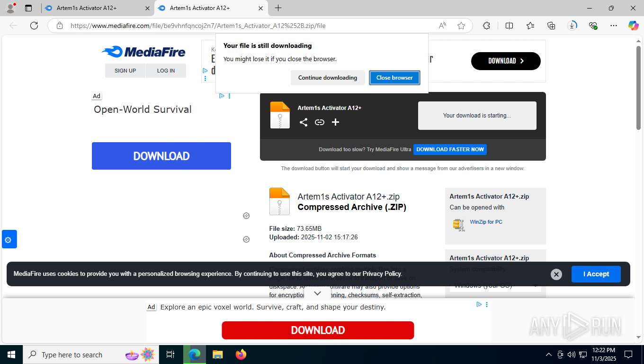
Task: Close the active Artem1s Activator tab
Action: pyautogui.click(x=260, y=8)
